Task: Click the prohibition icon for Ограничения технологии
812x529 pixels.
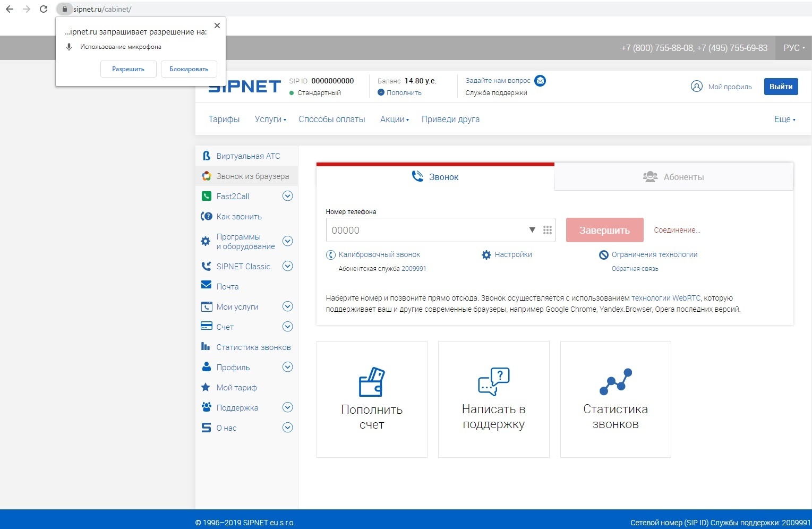Action: pyautogui.click(x=604, y=255)
